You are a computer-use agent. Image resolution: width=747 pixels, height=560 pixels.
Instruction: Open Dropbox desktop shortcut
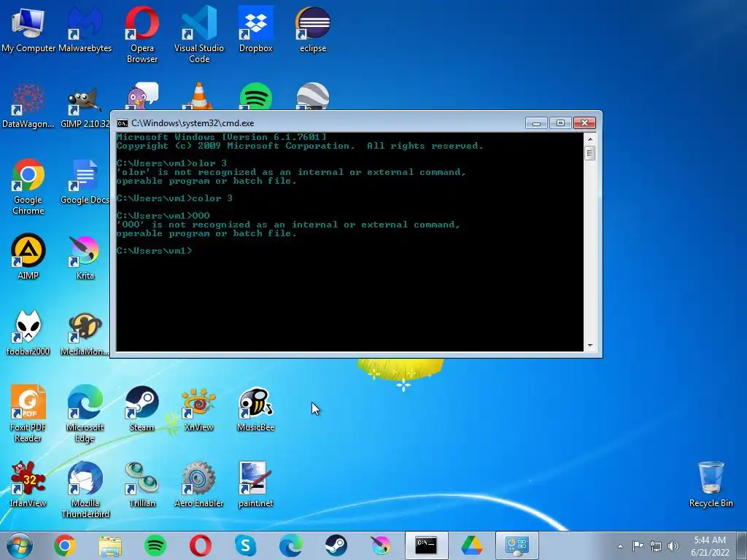tap(256, 28)
